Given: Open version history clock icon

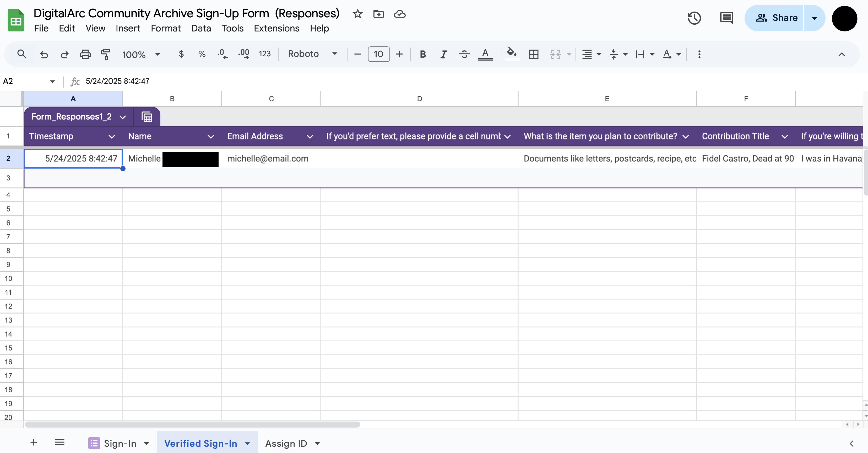Looking at the screenshot, I should pyautogui.click(x=694, y=18).
